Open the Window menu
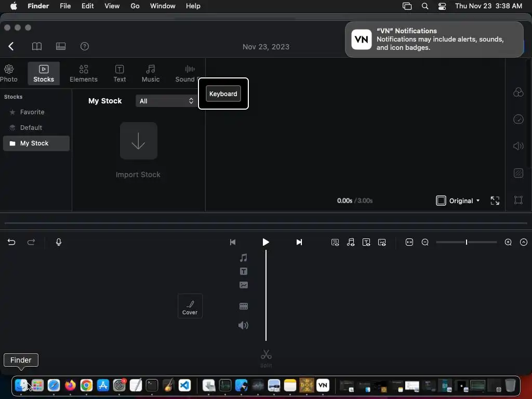This screenshot has width=532, height=399. [163, 6]
